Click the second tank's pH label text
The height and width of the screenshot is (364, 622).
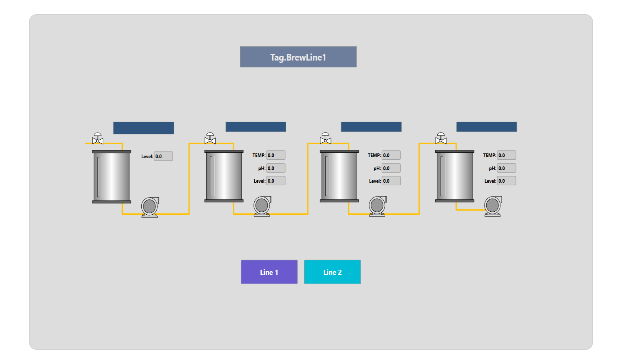[x=262, y=168]
